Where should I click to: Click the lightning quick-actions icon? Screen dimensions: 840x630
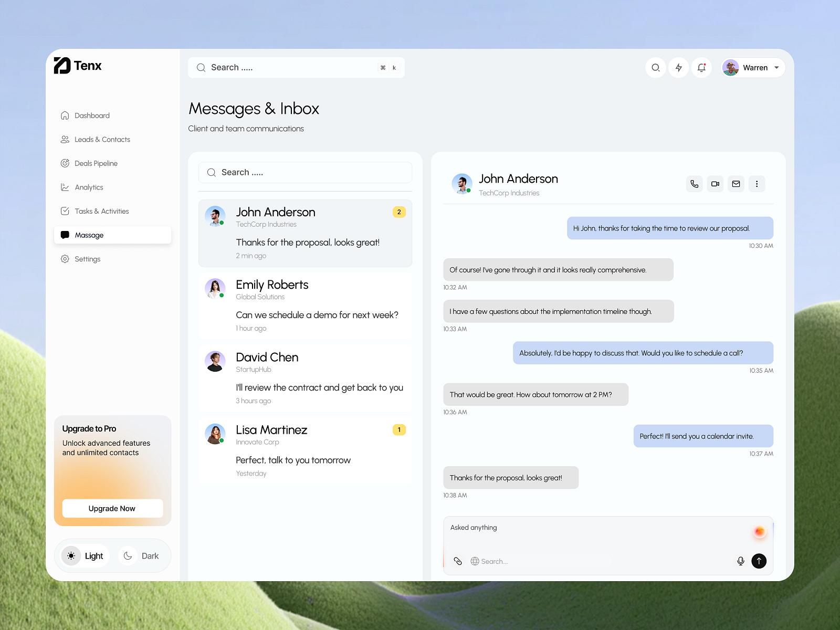pyautogui.click(x=678, y=68)
